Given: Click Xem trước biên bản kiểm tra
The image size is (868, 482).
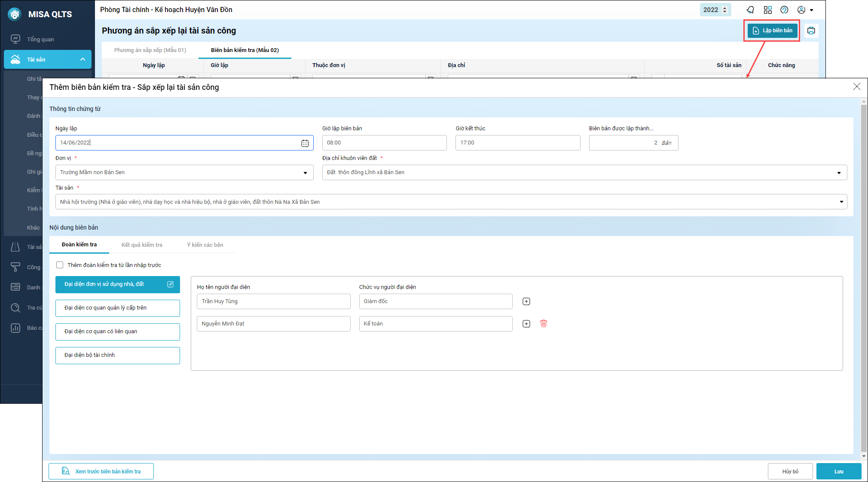Looking at the screenshot, I should tap(101, 472).
